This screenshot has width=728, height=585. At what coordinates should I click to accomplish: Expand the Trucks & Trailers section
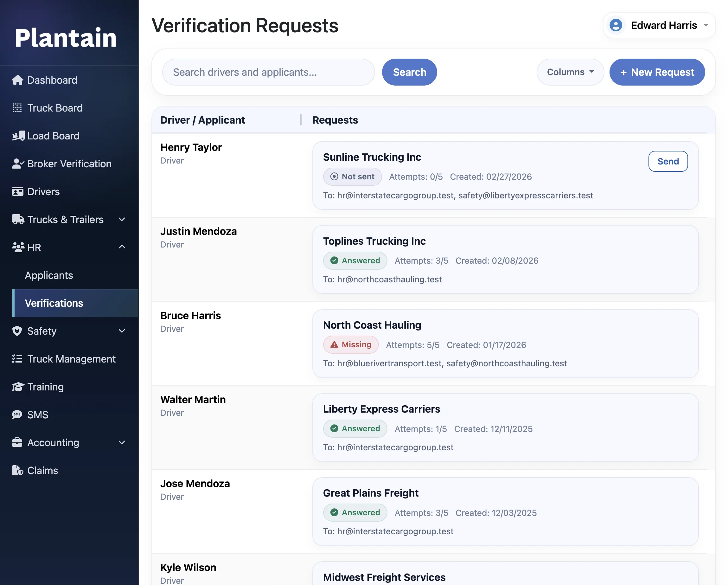point(122,220)
